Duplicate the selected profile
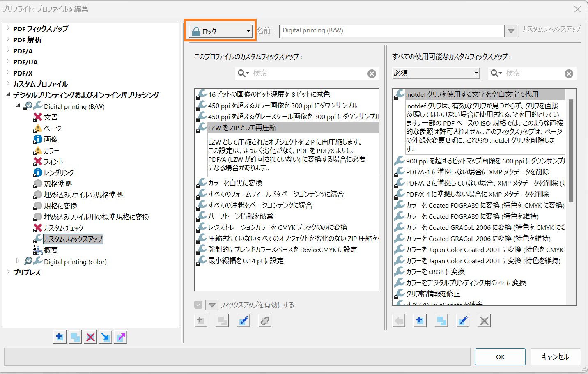This screenshot has height=374, width=588. point(75,337)
